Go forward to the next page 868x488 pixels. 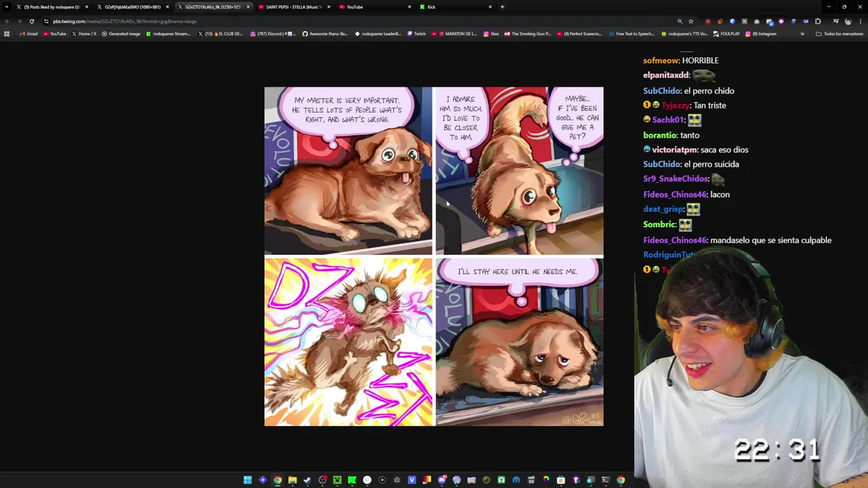(19, 21)
